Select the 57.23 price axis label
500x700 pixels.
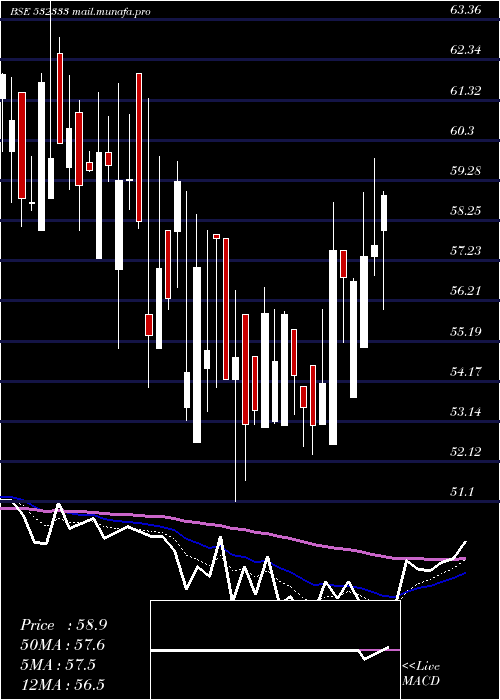[x=466, y=250]
